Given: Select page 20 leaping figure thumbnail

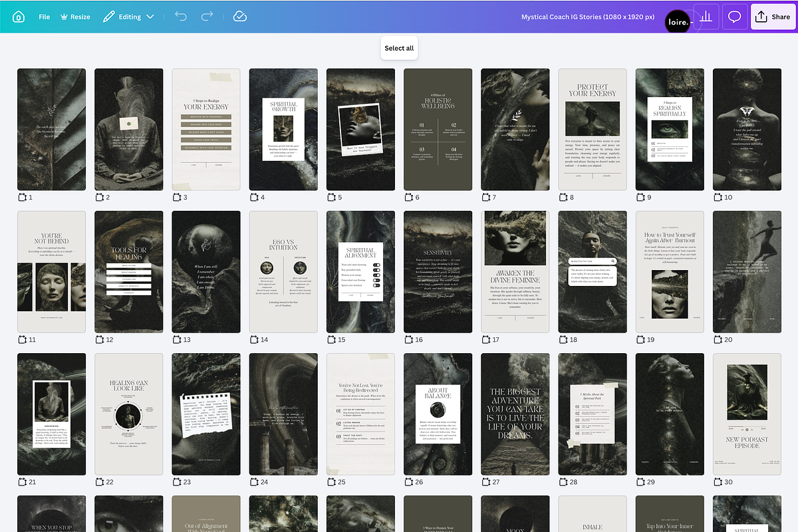Looking at the screenshot, I should 747,271.
